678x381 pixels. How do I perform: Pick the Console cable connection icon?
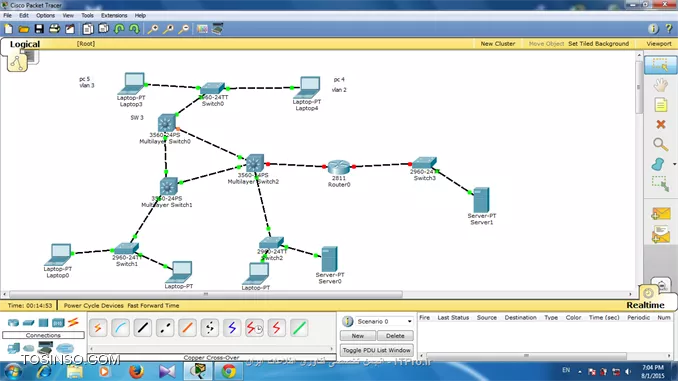point(121,328)
